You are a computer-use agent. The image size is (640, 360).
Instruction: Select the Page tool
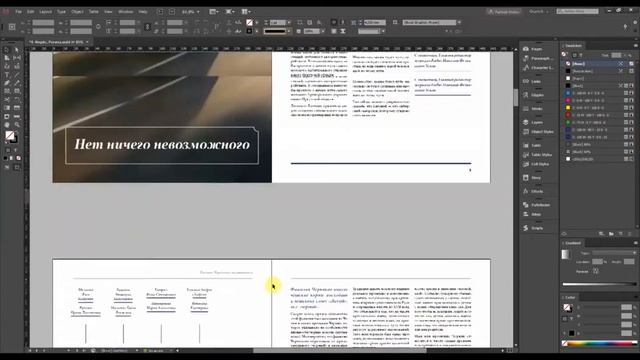pyautogui.click(x=7, y=58)
